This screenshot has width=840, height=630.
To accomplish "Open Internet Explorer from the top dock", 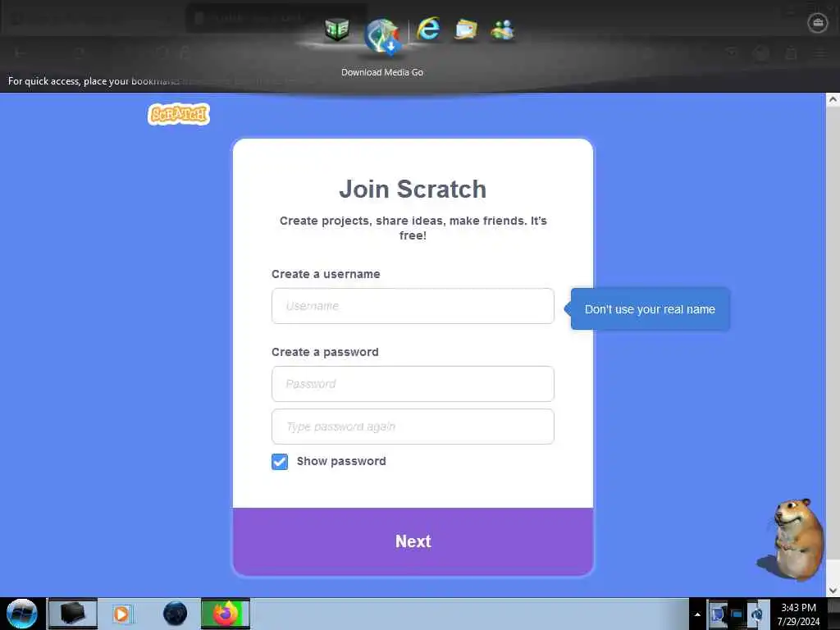I will [x=428, y=29].
